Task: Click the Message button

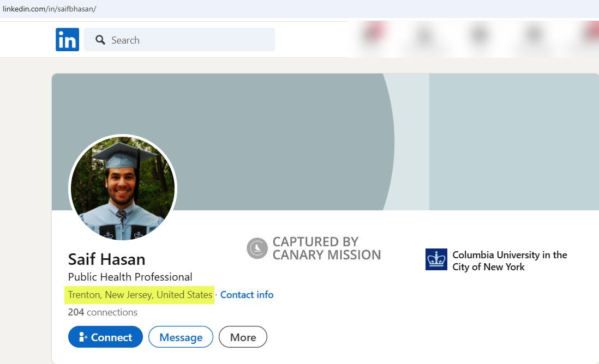Action: (181, 337)
